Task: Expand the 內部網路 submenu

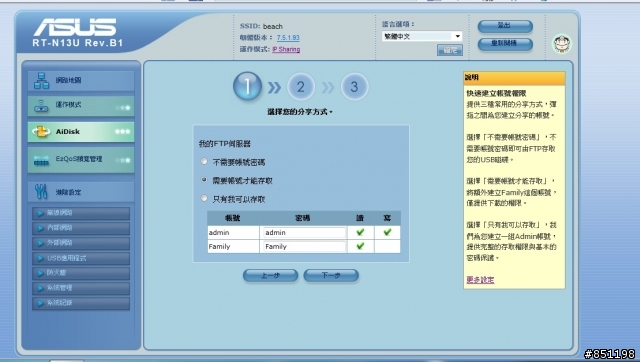Action: (81, 228)
